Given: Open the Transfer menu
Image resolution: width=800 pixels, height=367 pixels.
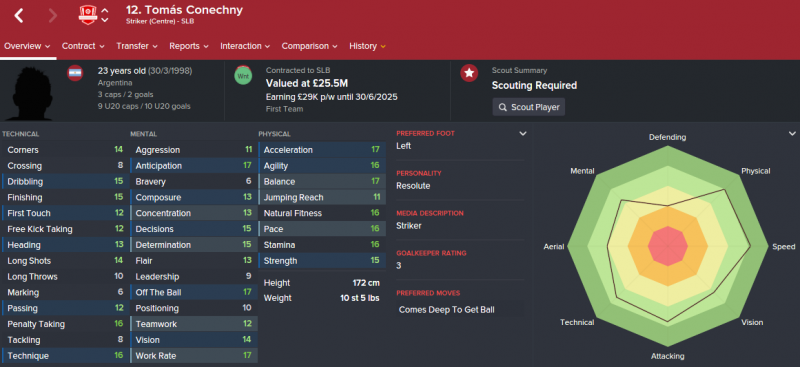Looking at the screenshot, I should point(137,46).
